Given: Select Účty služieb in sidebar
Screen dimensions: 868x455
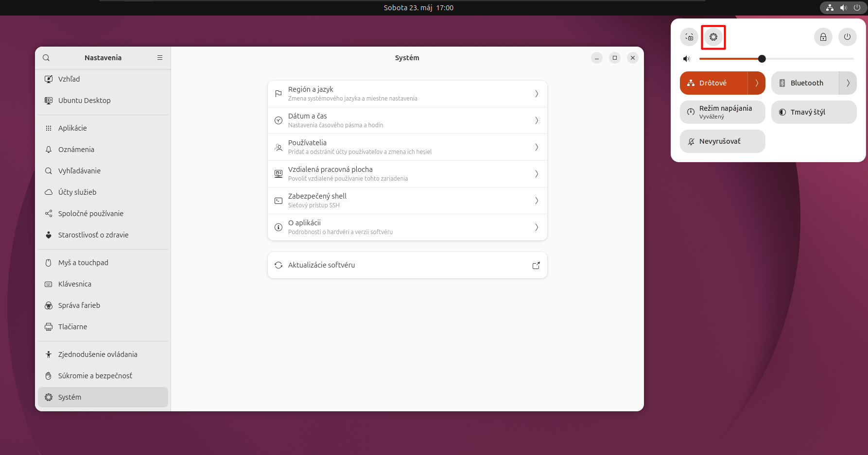Looking at the screenshot, I should click(x=103, y=192).
